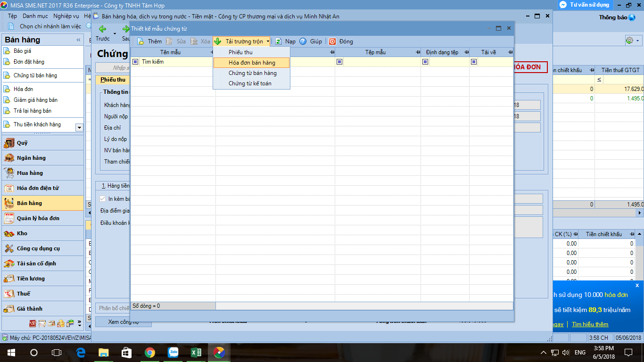Viewport: 644px width, 362px height.
Task: Collapse the Bán hàng sidebar panel chevron
Action: tap(78, 40)
